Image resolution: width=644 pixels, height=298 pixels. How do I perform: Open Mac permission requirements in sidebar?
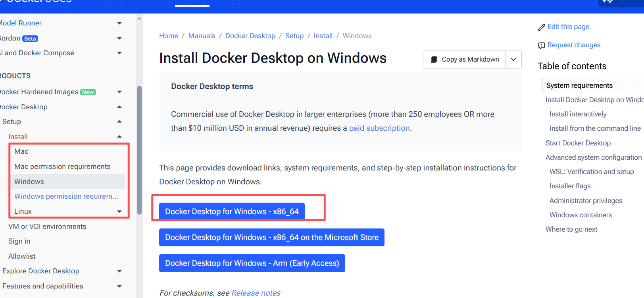(x=62, y=166)
